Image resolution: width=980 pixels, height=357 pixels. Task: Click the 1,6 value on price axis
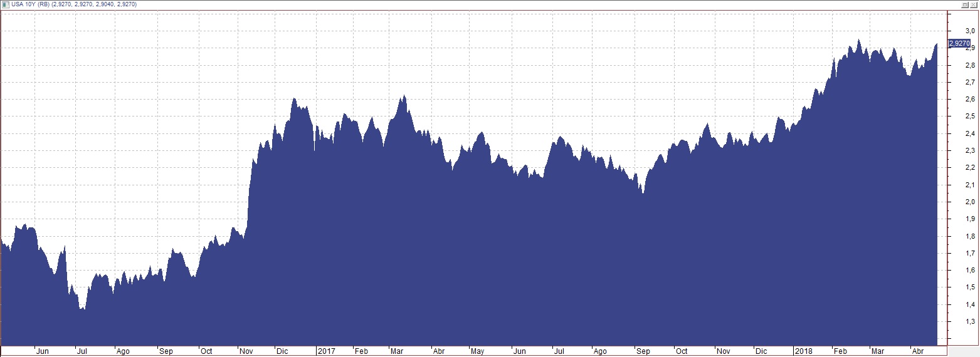(x=969, y=270)
